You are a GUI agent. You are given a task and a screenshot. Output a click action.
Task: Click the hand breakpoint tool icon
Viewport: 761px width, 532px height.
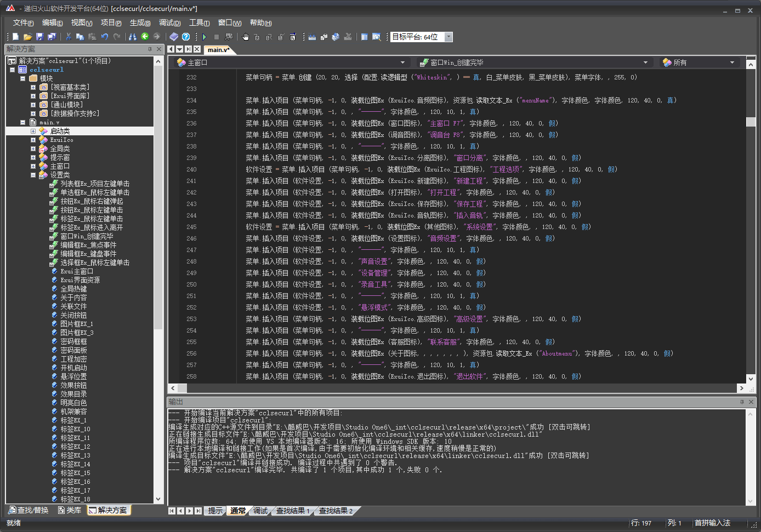tap(245, 37)
